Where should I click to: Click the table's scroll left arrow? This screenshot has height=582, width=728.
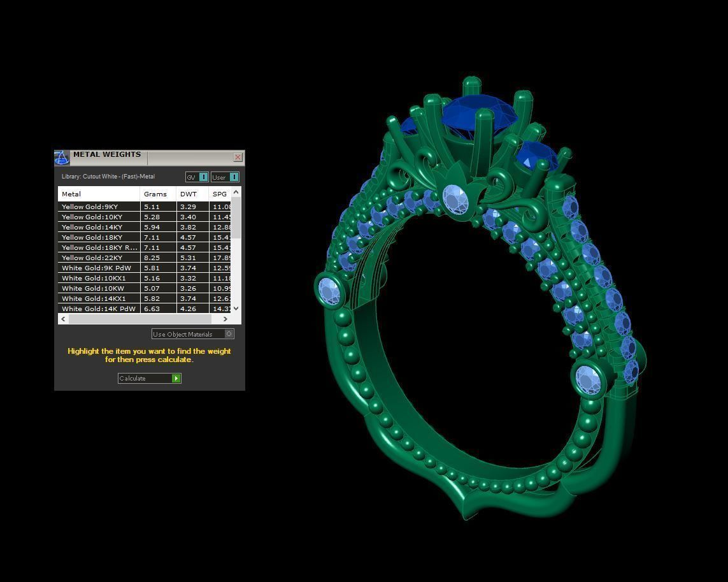point(64,319)
